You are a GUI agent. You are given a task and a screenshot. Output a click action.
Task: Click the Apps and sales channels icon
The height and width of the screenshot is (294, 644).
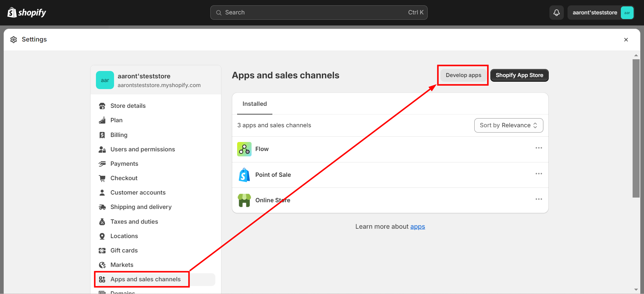click(x=102, y=279)
